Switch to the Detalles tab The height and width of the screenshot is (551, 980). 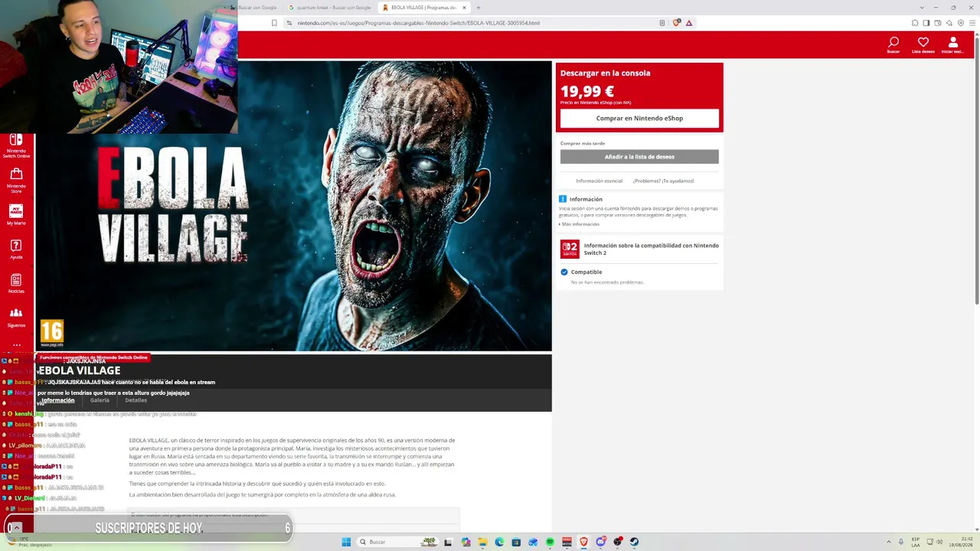pos(136,400)
